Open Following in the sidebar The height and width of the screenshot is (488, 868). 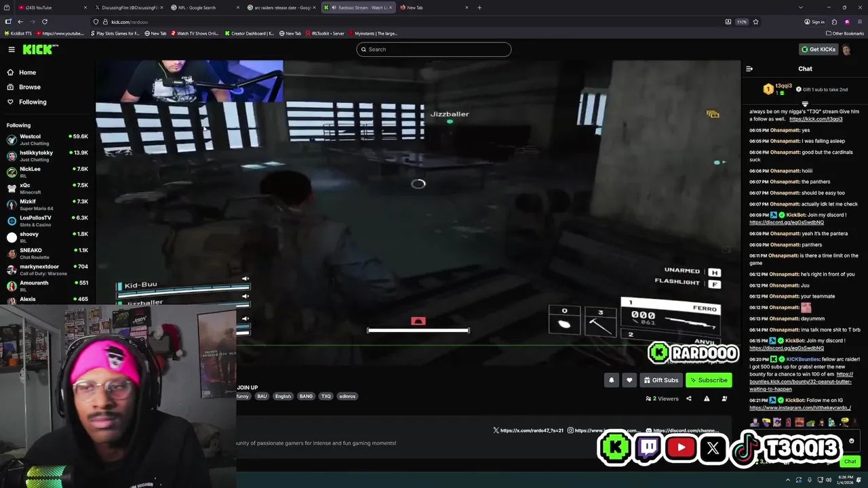pos(33,102)
